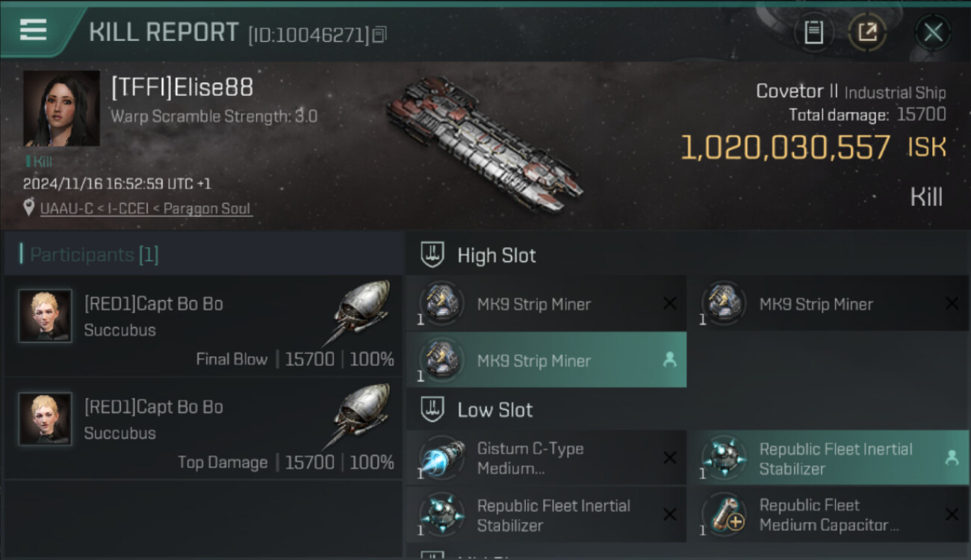
Task: Click the clipboard report icon
Action: point(813,32)
